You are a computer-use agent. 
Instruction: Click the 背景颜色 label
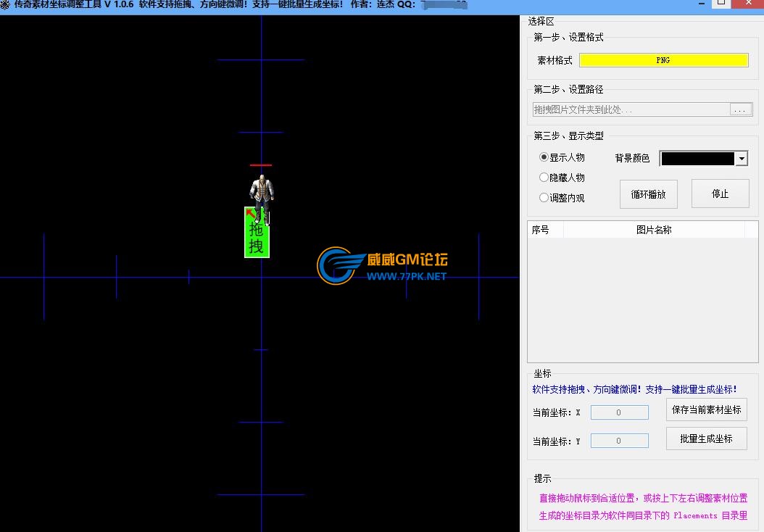pyautogui.click(x=632, y=158)
